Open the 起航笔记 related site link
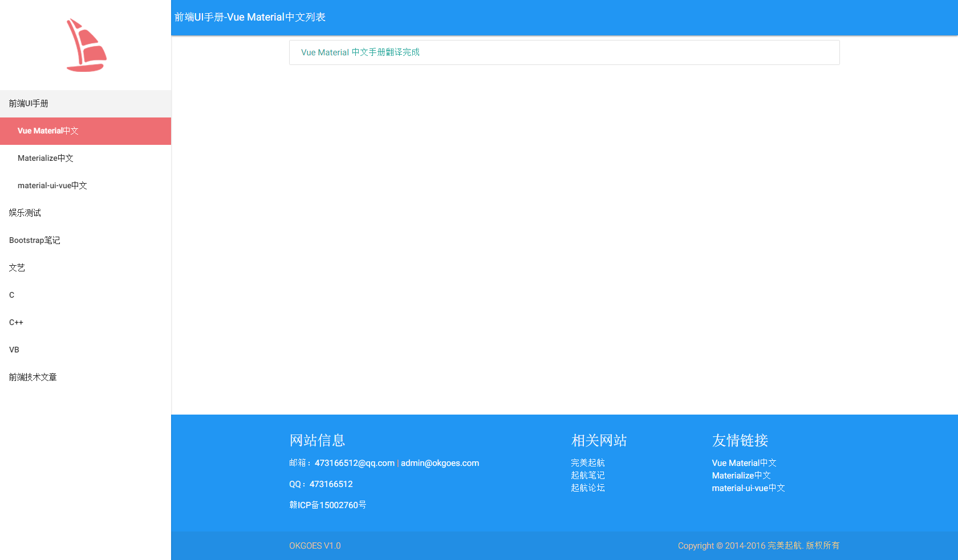This screenshot has width=958, height=560. click(588, 476)
